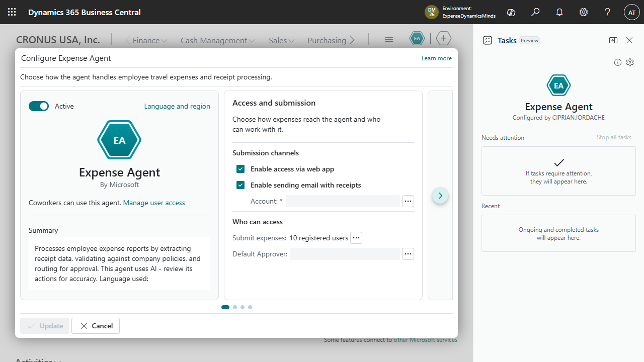Viewport: 644px width, 362px height.
Task: Click the Account input field
Action: click(343, 201)
